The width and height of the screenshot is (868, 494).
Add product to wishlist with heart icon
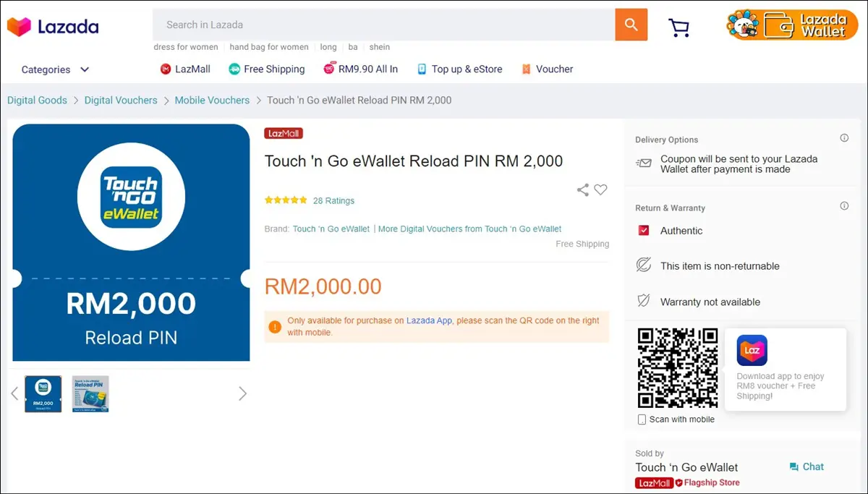(x=600, y=189)
